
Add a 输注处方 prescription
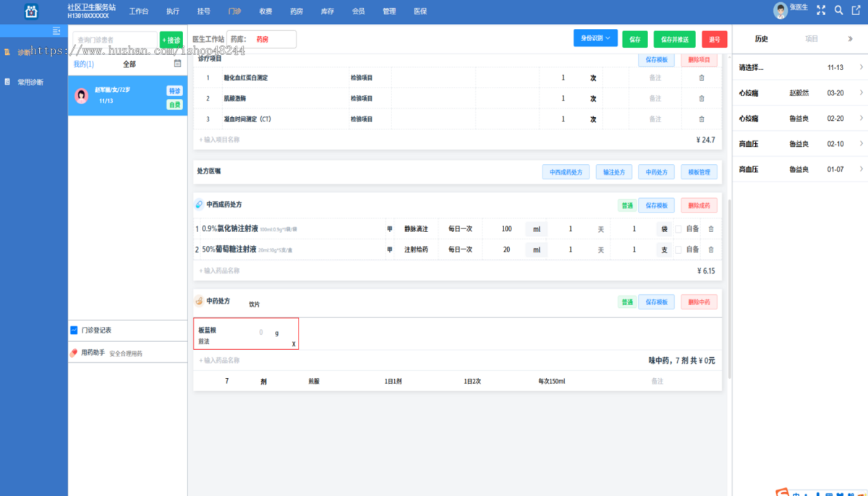pos(614,171)
